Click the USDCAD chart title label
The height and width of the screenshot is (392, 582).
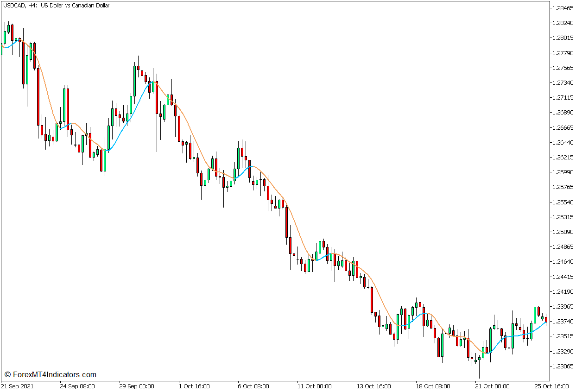tap(55, 6)
